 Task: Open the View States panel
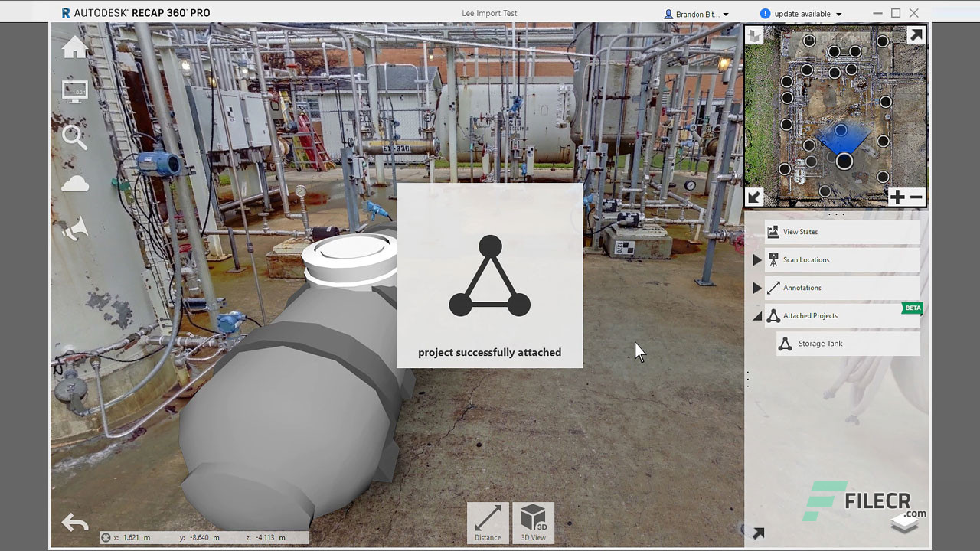[x=841, y=232]
